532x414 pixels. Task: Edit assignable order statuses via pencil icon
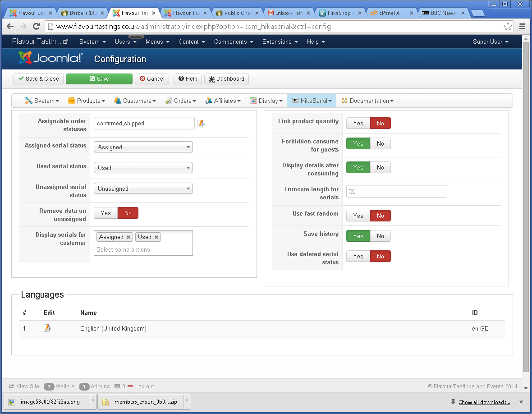tap(201, 124)
